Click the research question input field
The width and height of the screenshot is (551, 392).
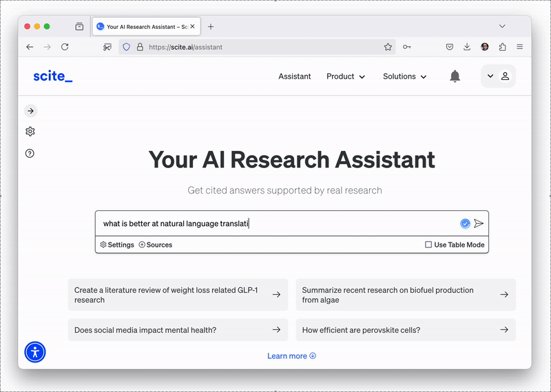click(x=275, y=223)
